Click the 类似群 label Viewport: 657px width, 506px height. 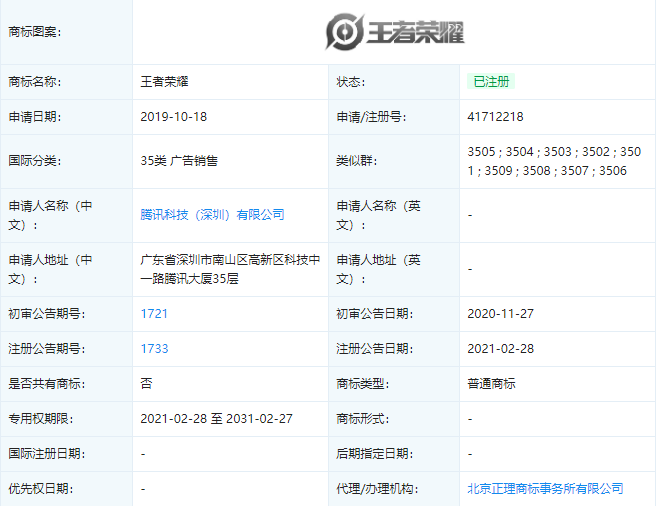coord(357,161)
